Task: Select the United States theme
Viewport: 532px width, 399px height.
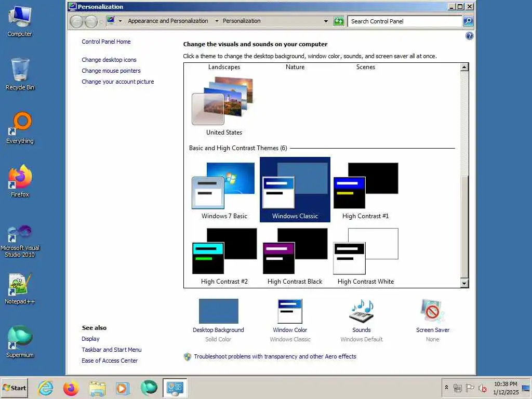Action: click(224, 106)
